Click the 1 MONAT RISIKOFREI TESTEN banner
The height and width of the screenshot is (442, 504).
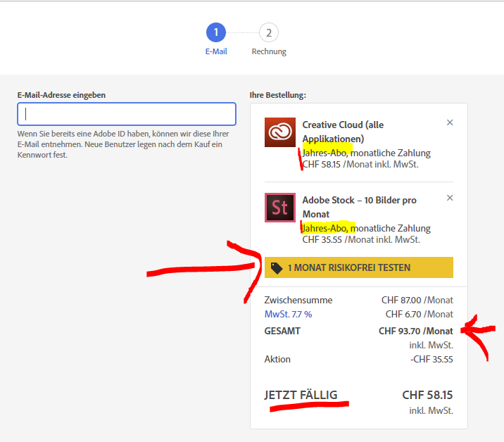click(359, 267)
